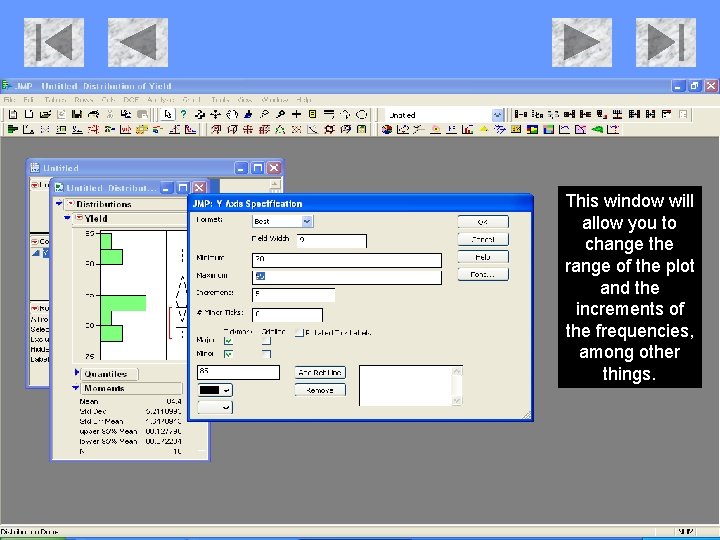Toggle the Minor Tickmark checkbox

click(x=228, y=354)
